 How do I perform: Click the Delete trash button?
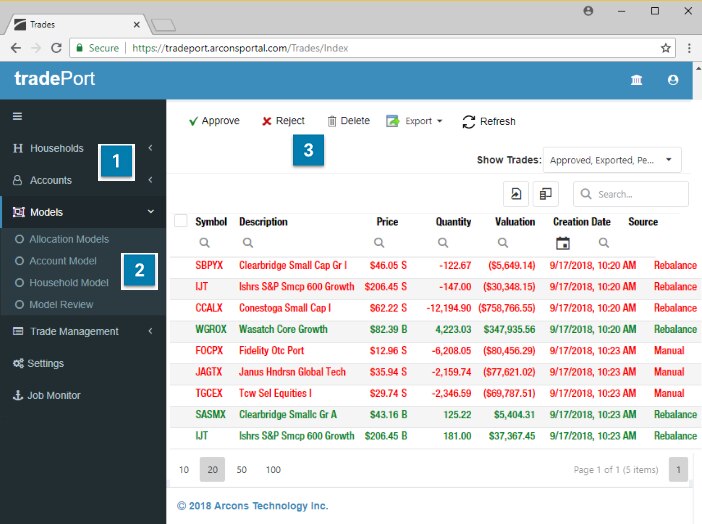[x=349, y=121]
